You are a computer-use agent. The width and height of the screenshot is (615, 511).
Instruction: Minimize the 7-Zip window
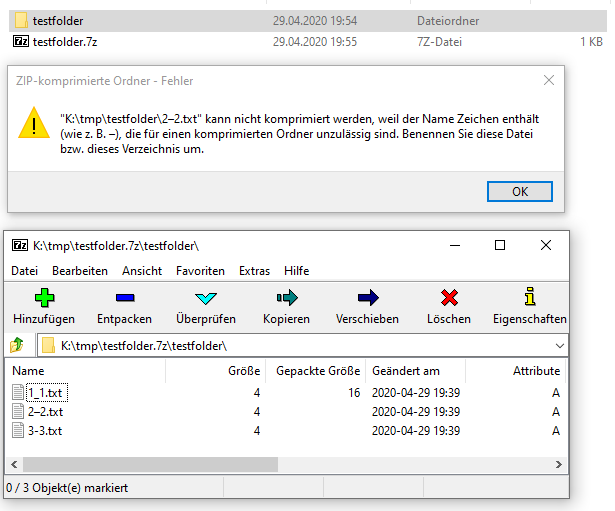455,245
